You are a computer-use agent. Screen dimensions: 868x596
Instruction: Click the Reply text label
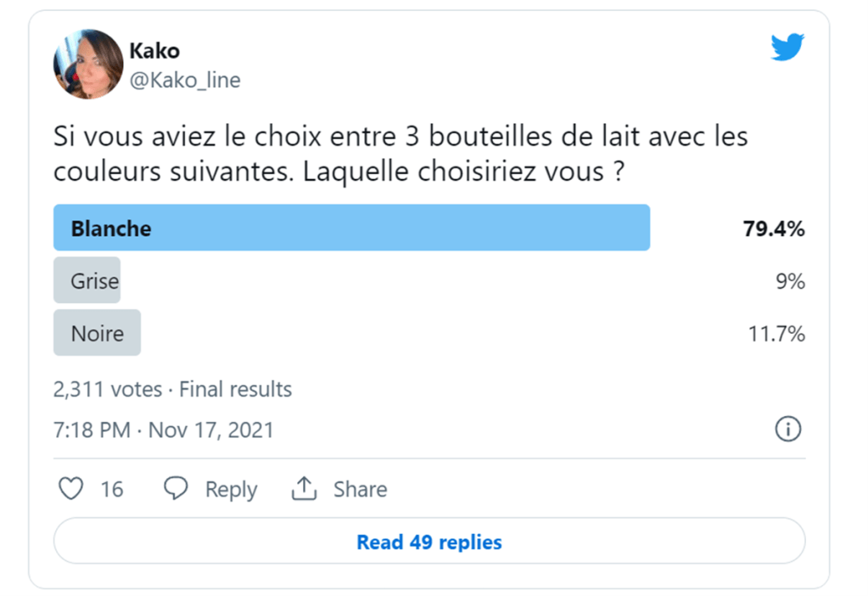click(x=231, y=490)
